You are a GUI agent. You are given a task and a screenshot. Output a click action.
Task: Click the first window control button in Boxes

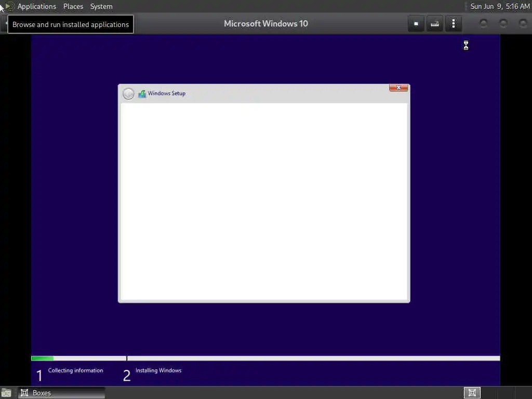coord(484,23)
